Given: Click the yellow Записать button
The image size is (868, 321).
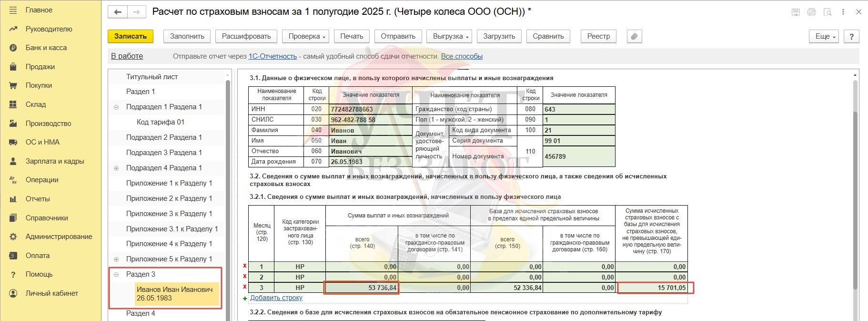Looking at the screenshot, I should click(131, 36).
